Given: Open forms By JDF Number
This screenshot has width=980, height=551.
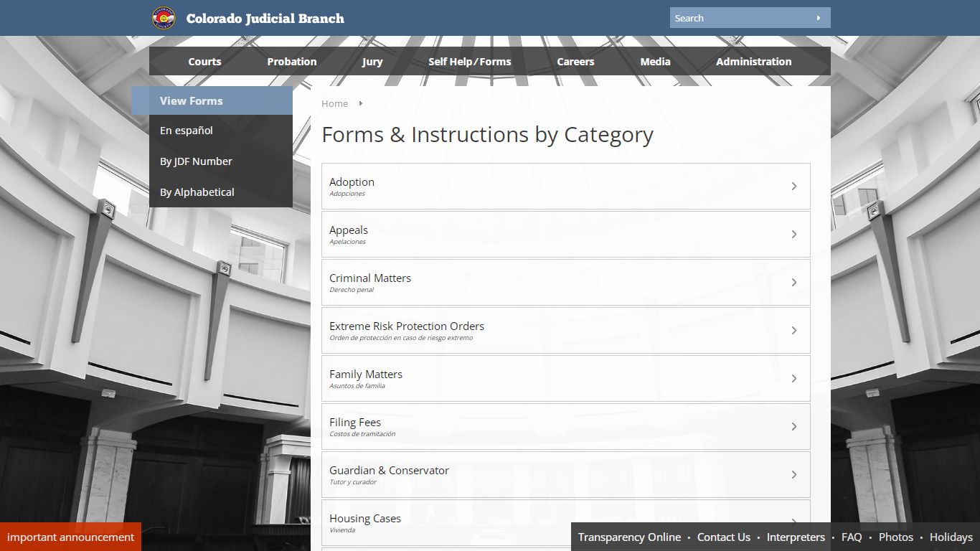Looking at the screenshot, I should pos(196,161).
